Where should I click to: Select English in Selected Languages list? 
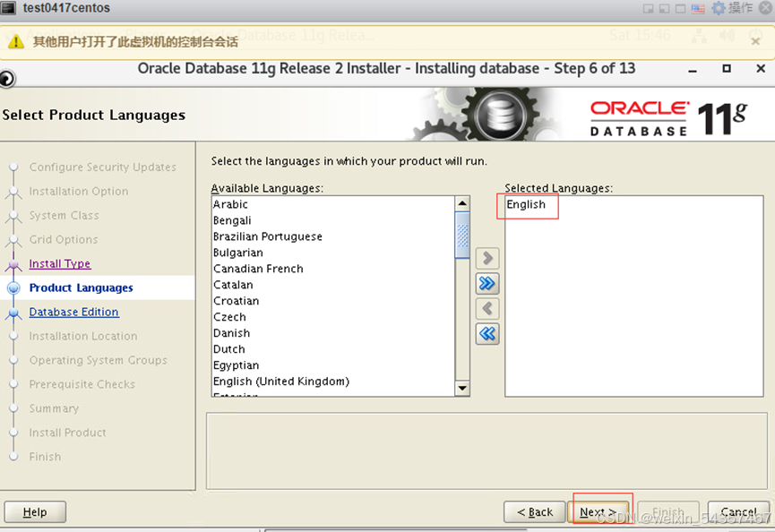click(526, 204)
